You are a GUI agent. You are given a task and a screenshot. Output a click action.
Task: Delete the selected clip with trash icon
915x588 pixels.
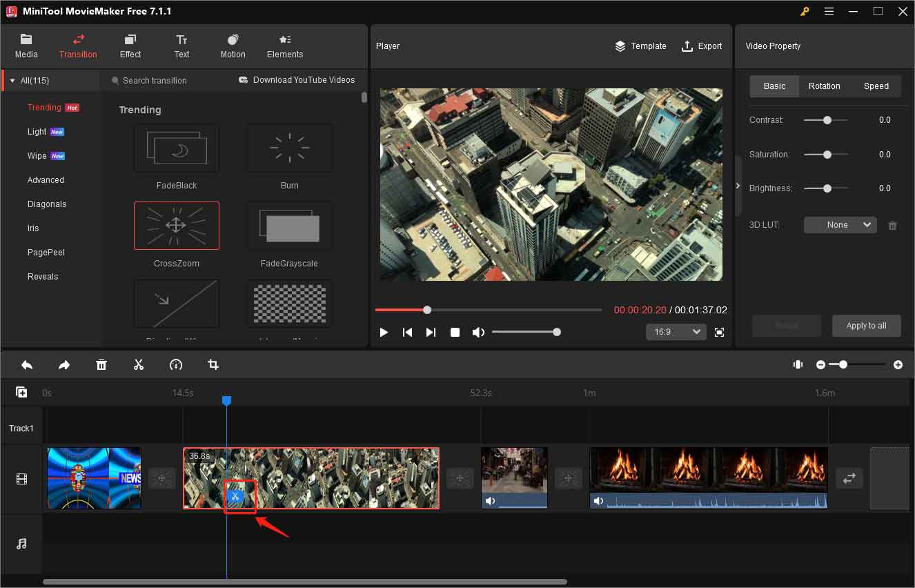[101, 365]
